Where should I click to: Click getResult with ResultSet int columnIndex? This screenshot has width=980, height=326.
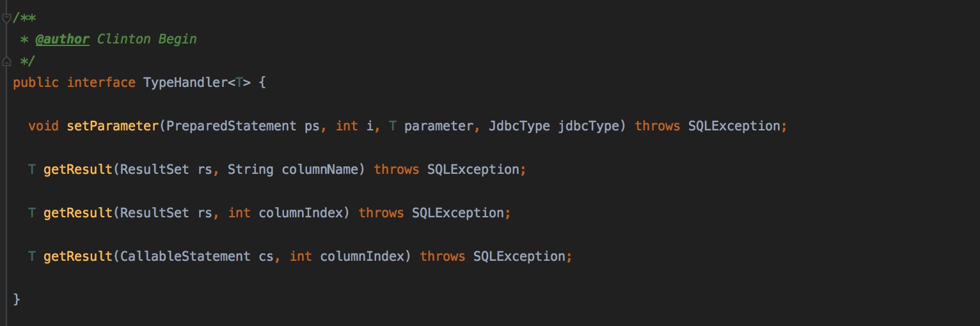click(77, 213)
